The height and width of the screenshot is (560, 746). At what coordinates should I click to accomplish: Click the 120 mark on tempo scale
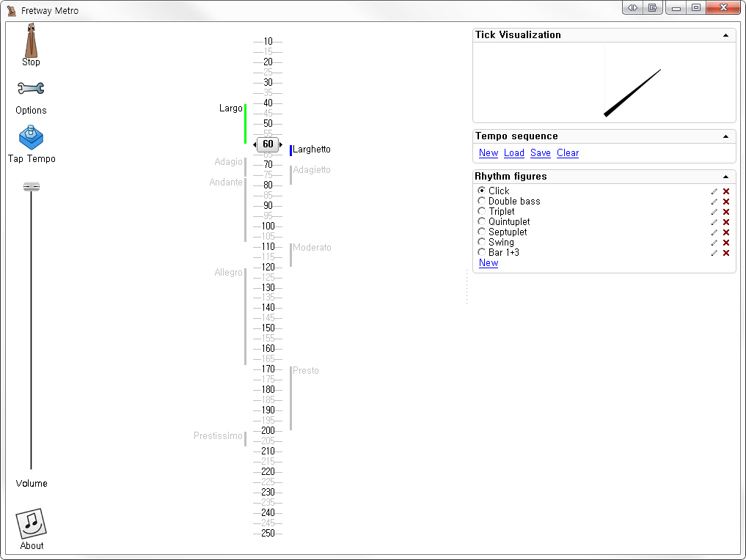pyautogui.click(x=268, y=268)
